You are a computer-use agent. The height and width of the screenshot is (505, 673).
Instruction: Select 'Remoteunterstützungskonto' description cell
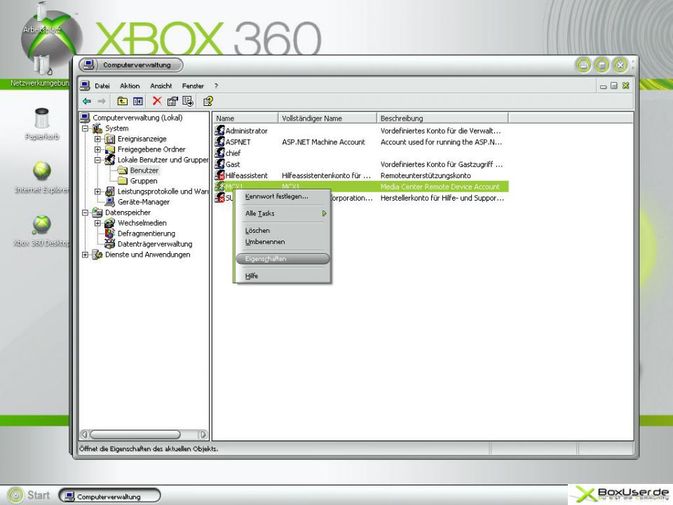425,175
